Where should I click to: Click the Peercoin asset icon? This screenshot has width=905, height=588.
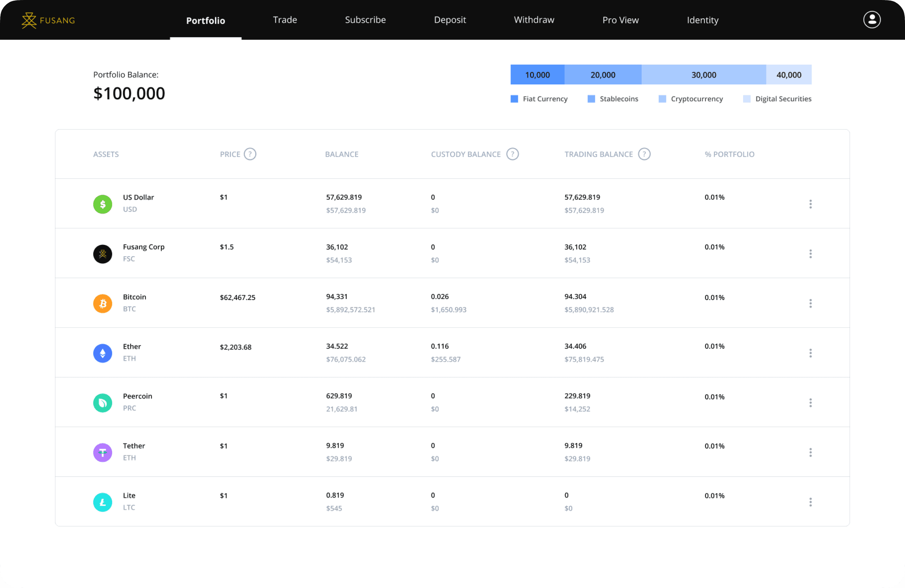(x=102, y=403)
